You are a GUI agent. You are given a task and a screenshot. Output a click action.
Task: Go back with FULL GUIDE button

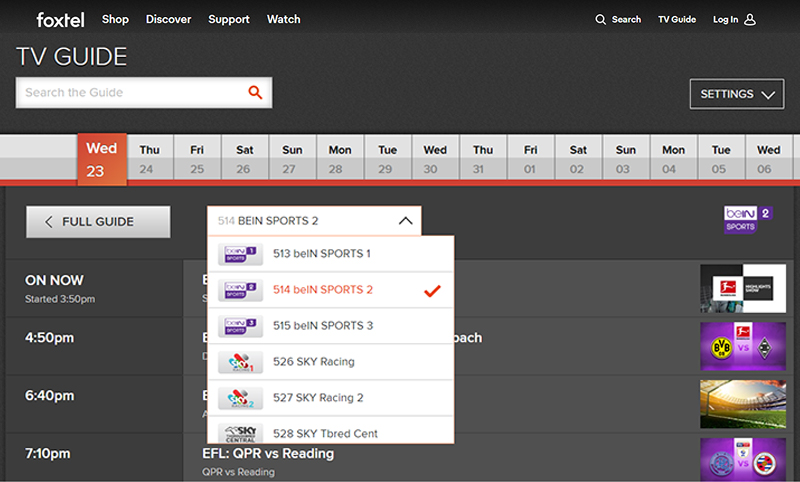coord(98,222)
